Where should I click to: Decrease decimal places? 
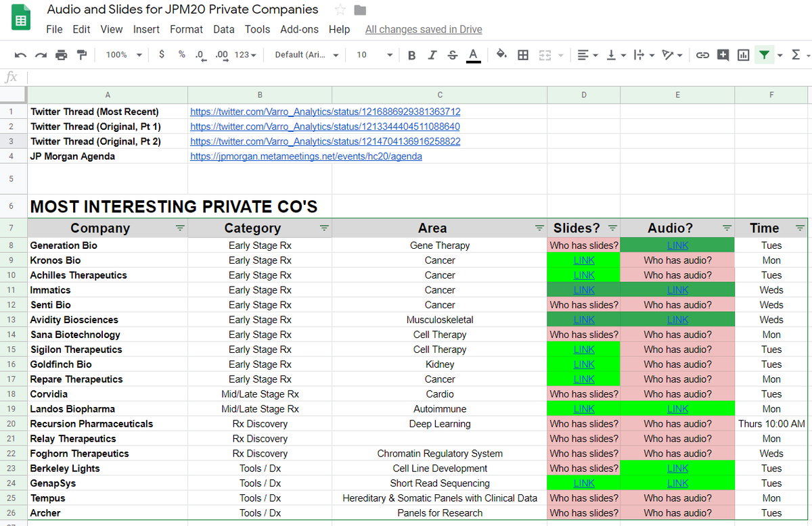[x=200, y=55]
